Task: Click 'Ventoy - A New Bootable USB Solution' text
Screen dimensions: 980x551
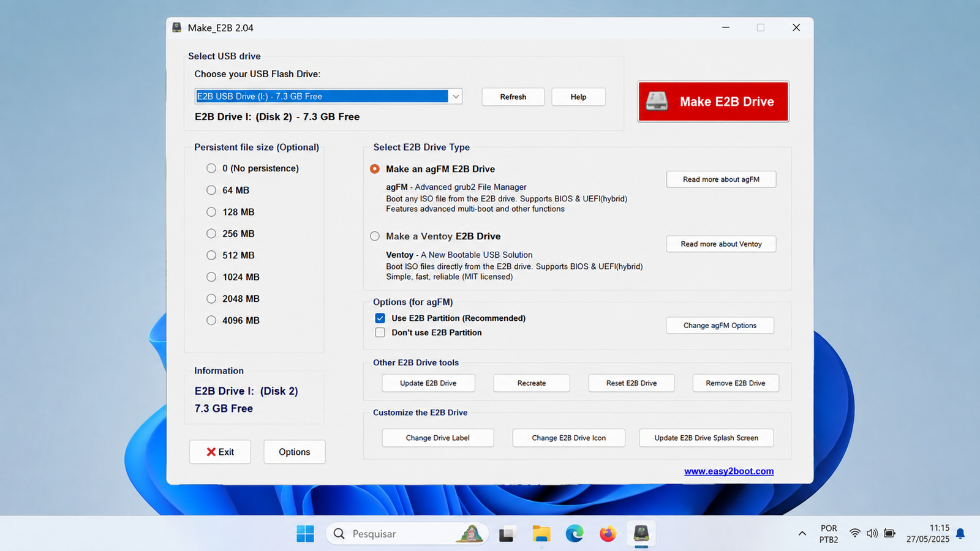Action: [x=459, y=255]
